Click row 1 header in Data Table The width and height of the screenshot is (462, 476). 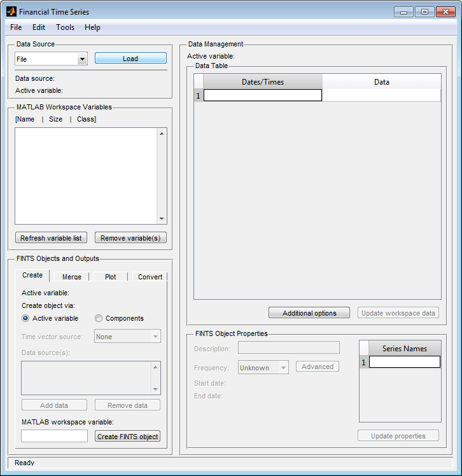coord(199,95)
